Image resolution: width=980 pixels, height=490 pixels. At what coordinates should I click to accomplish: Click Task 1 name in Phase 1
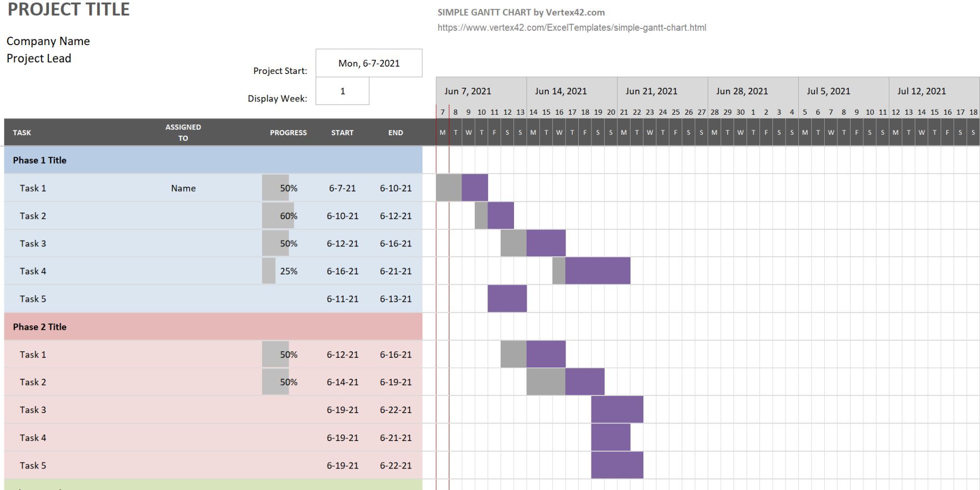[x=31, y=188]
